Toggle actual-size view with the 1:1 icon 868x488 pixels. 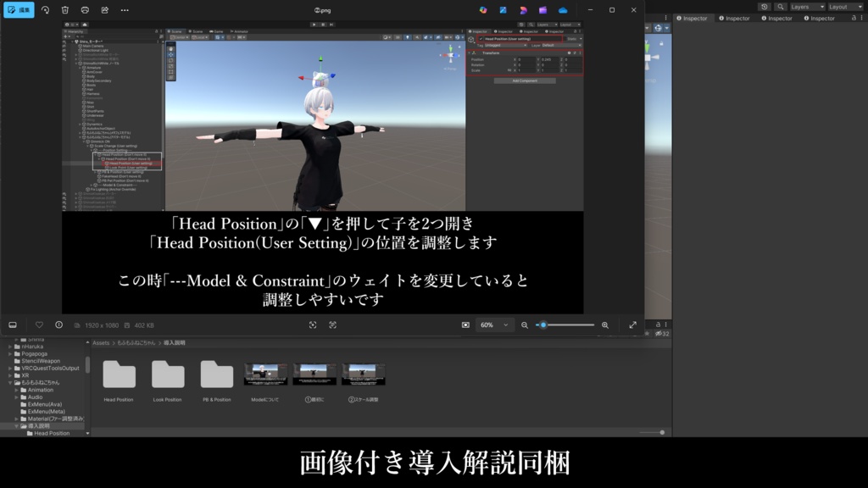point(334,324)
